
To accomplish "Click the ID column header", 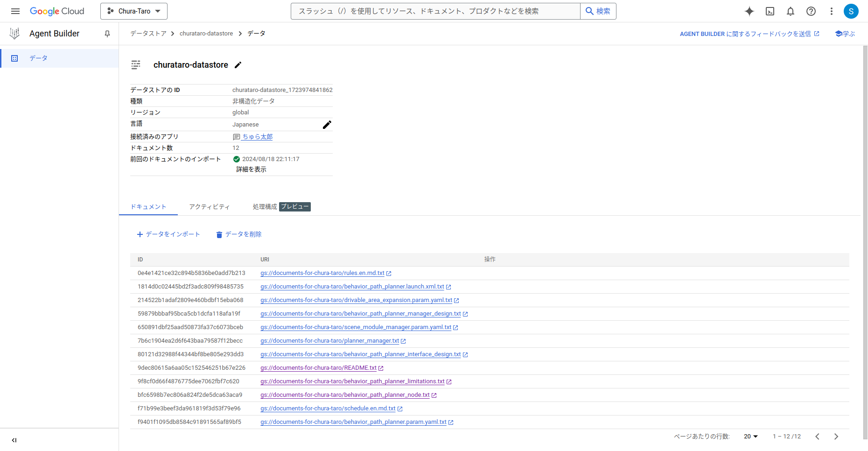I will pos(140,260).
